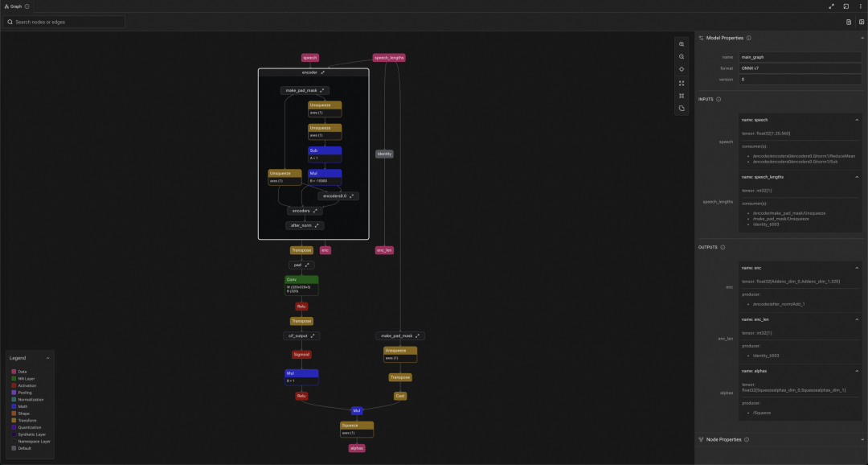The width and height of the screenshot is (868, 465).
Task: Collapse the 'name: speech_lengths' input card
Action: [x=857, y=177]
